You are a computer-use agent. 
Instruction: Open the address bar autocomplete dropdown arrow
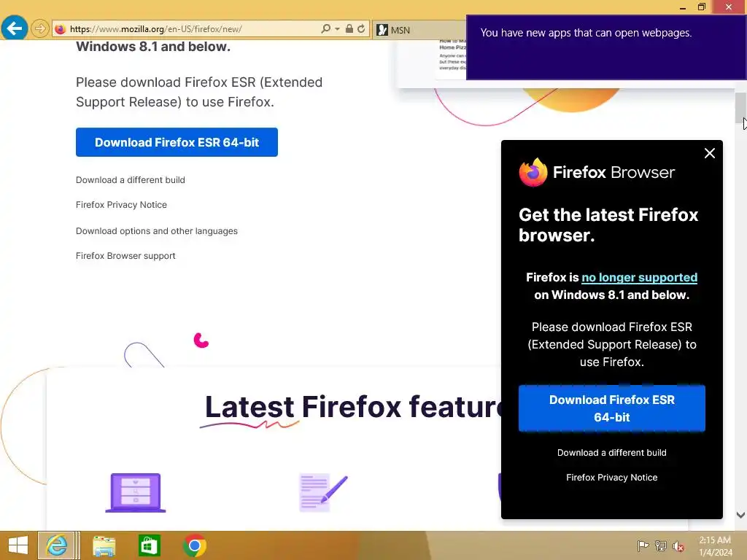tap(337, 29)
